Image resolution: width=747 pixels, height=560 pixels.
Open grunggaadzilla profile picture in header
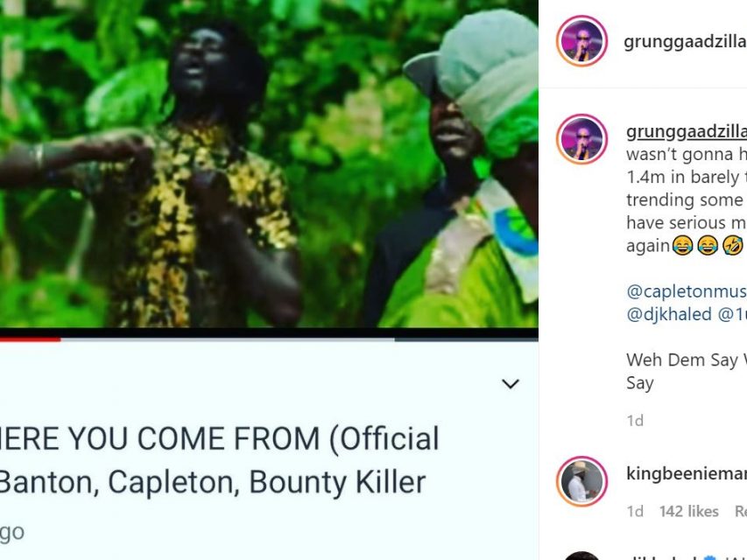[x=581, y=41]
